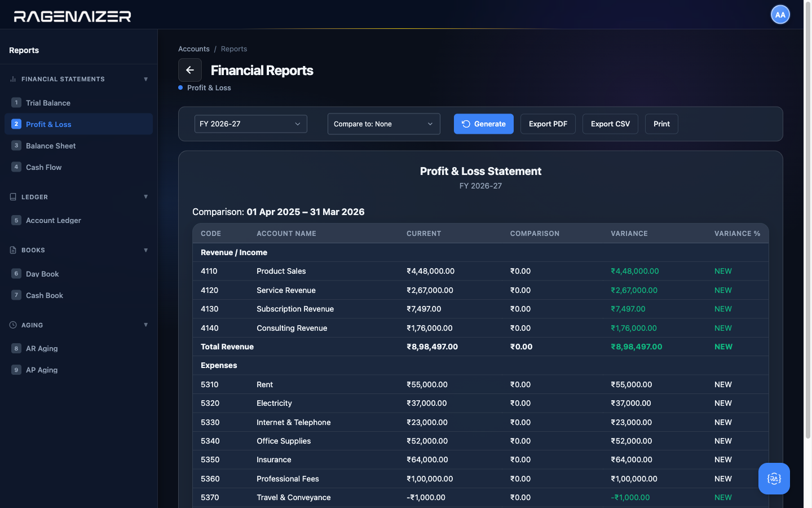
Task: Open Trial Balance report
Action: (x=78, y=103)
